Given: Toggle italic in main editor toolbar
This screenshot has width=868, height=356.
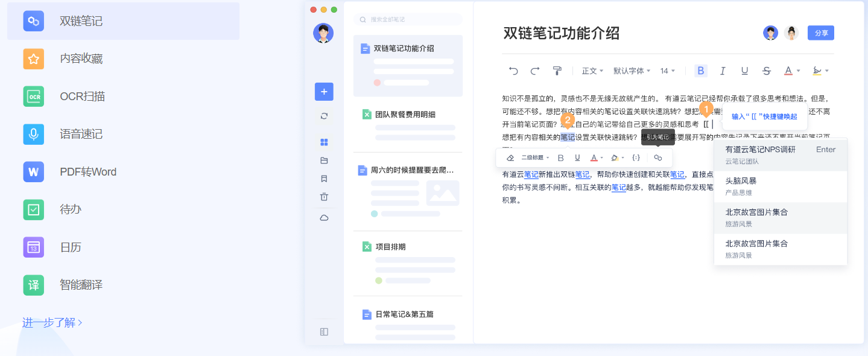Looking at the screenshot, I should (723, 71).
